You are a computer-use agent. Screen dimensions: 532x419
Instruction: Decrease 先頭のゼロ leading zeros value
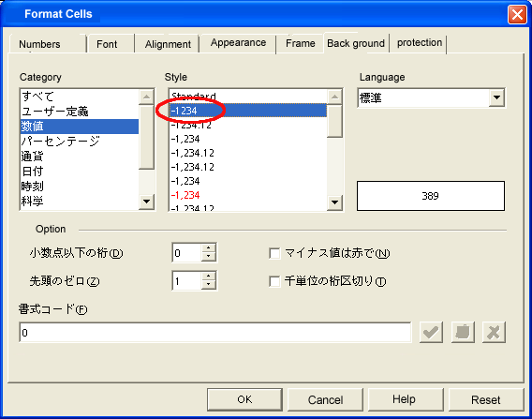(x=209, y=285)
